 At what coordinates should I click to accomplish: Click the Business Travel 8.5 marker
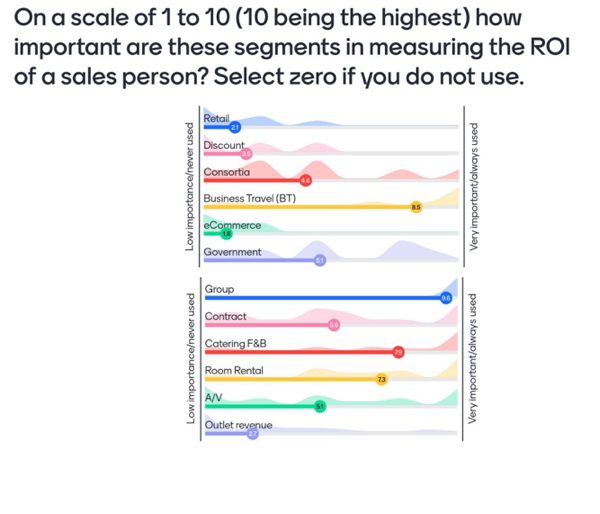click(416, 207)
